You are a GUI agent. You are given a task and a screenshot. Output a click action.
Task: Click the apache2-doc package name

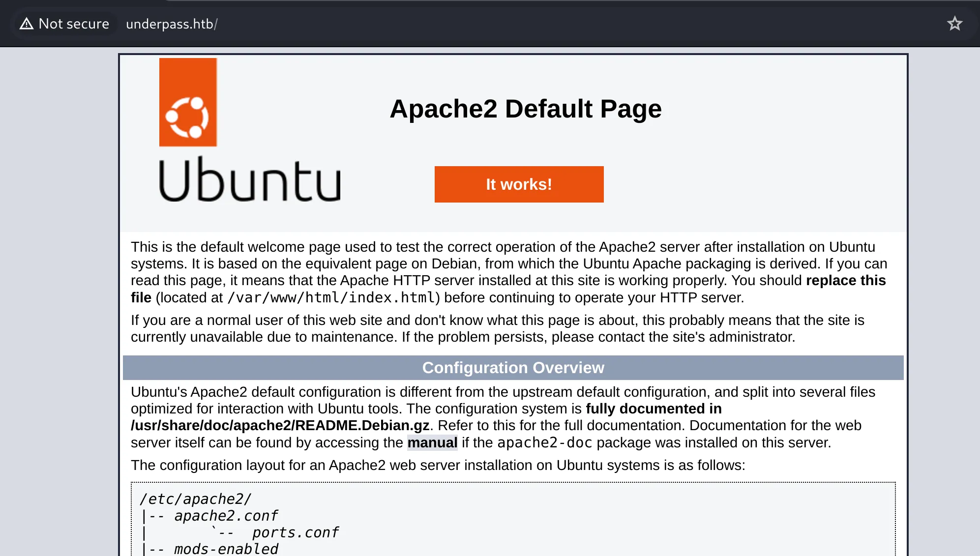pyautogui.click(x=544, y=442)
